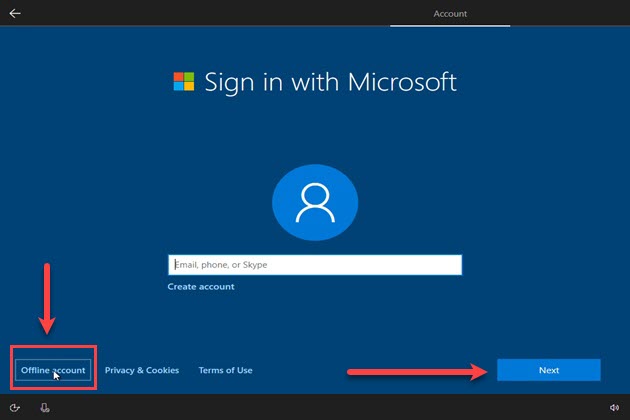
Task: Open the microphone input icon
Action: pyautogui.click(x=45, y=408)
